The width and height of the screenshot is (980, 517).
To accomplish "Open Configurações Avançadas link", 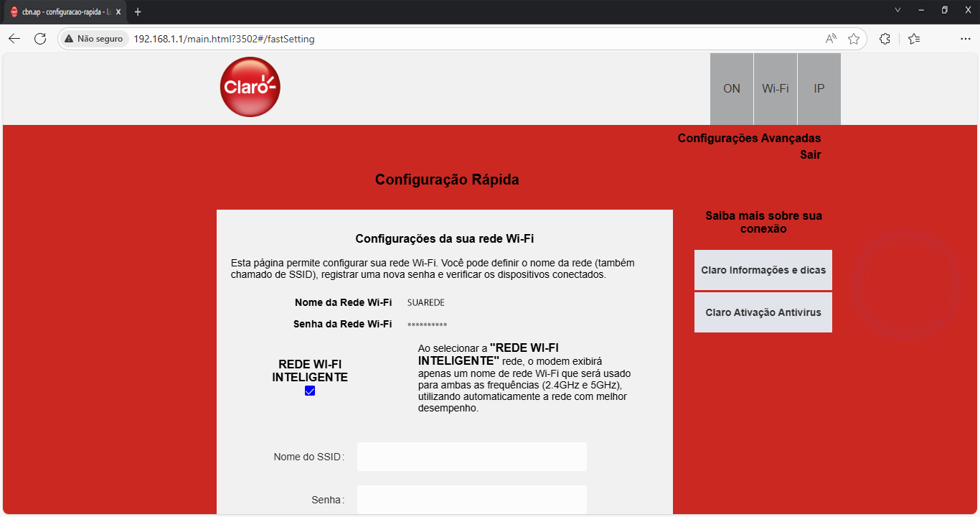I will pos(749,139).
